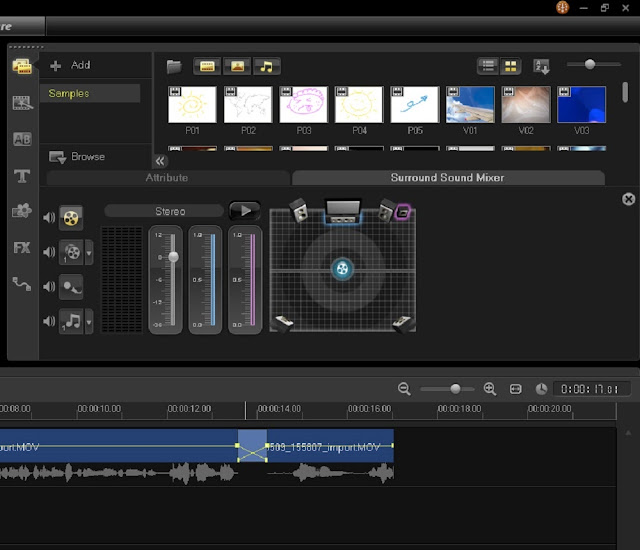The image size is (640, 550).
Task: Open the Title AB library icon
Action: [x=22, y=139]
